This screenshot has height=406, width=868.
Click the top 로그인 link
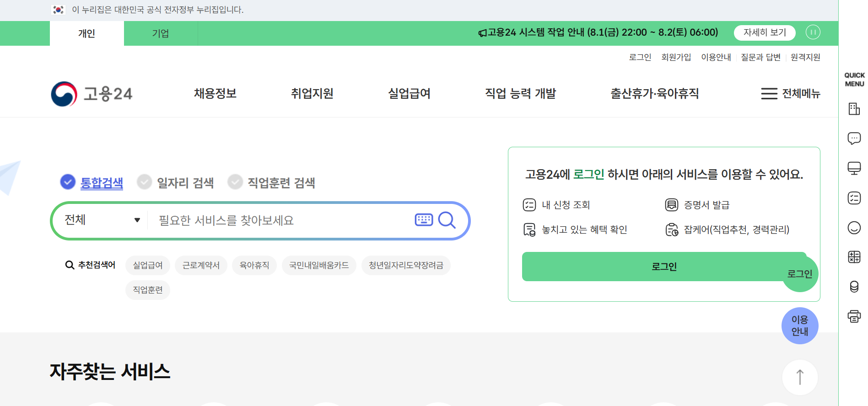tap(640, 57)
